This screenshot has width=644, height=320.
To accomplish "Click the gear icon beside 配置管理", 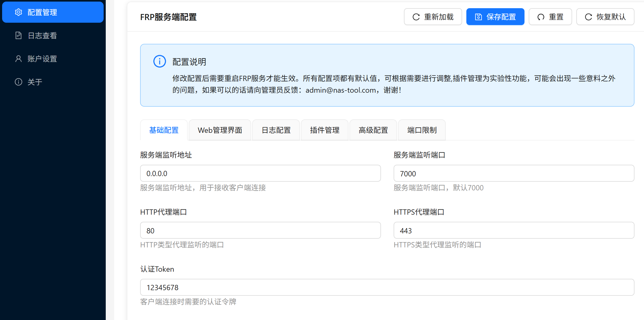I will pyautogui.click(x=19, y=12).
